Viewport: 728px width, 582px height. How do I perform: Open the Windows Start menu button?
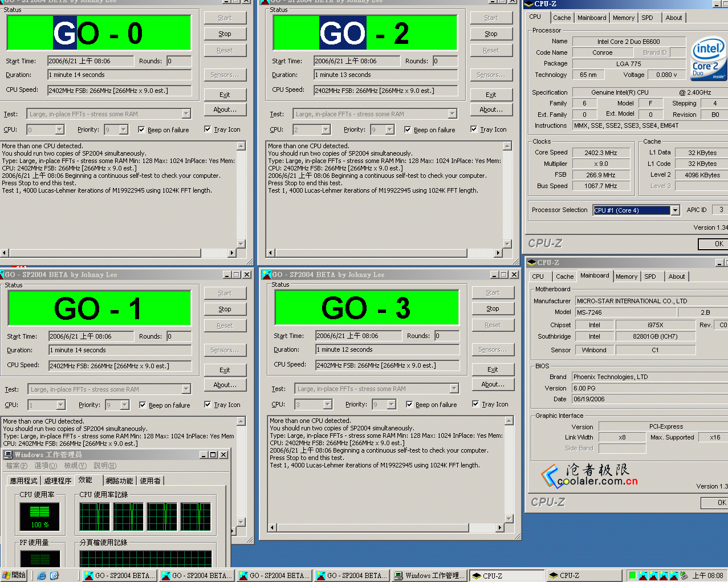14,575
